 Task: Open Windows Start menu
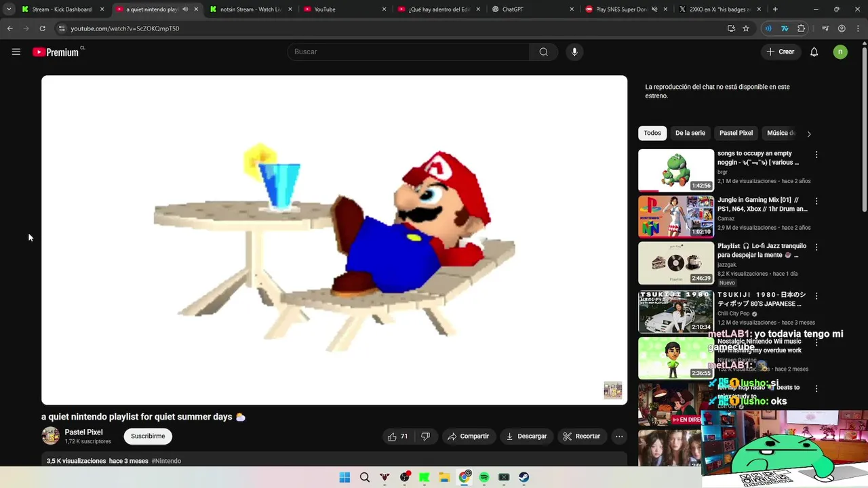[344, 477]
